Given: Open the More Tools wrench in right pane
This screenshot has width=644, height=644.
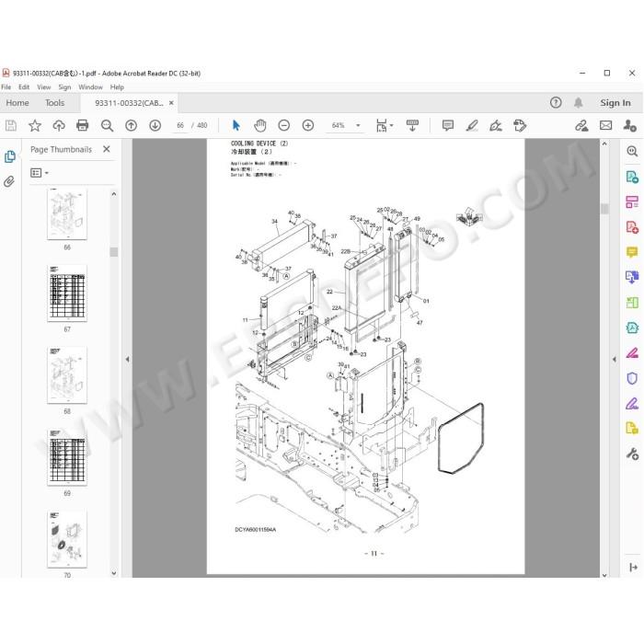Looking at the screenshot, I should tap(632, 454).
